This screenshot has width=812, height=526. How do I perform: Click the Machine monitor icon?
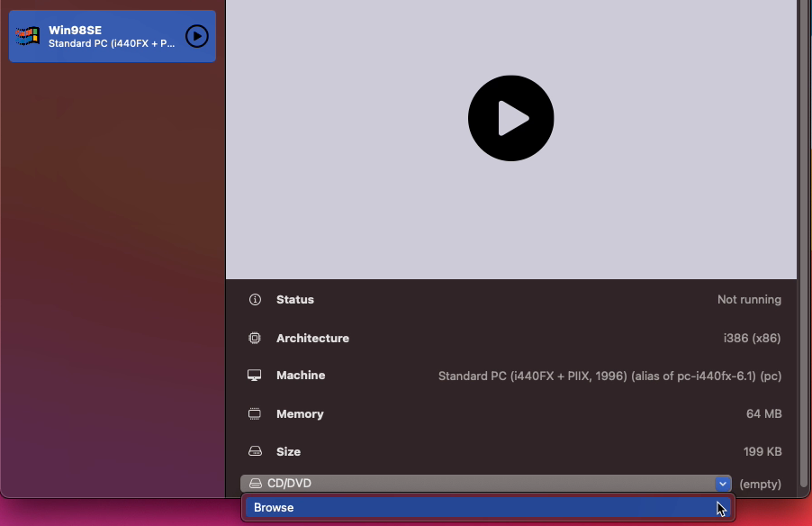[254, 376]
